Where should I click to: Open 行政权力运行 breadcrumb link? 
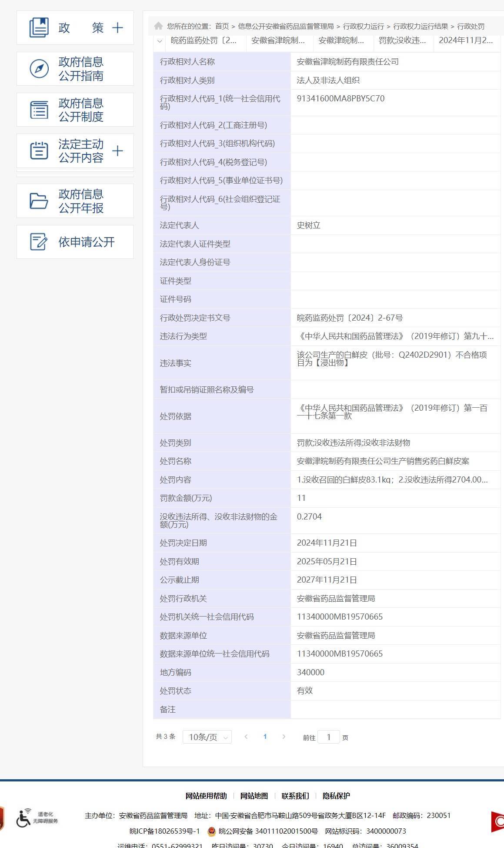(363, 27)
